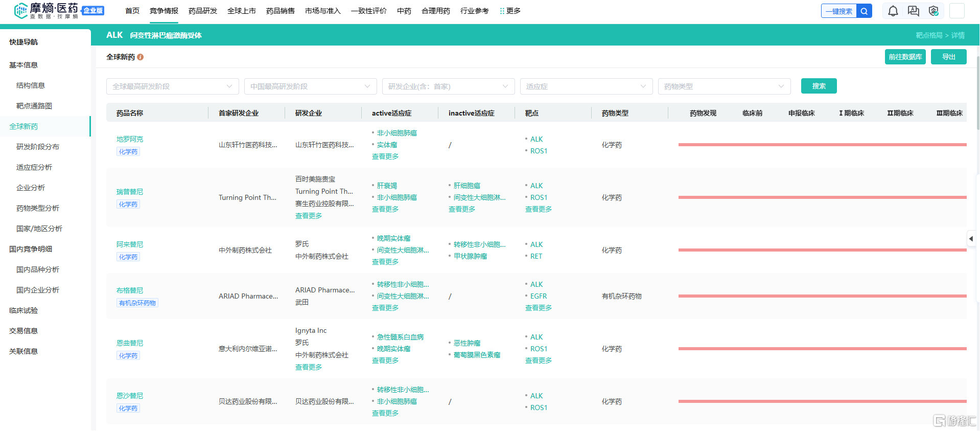Open the 地罗阿克 drug link
This screenshot has width=980, height=431.
[x=130, y=139]
